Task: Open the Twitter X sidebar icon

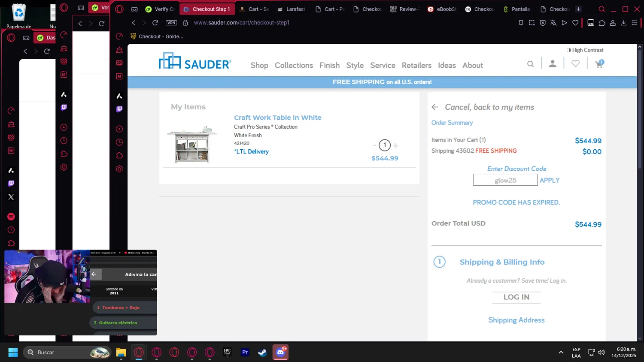Action: click(11, 197)
